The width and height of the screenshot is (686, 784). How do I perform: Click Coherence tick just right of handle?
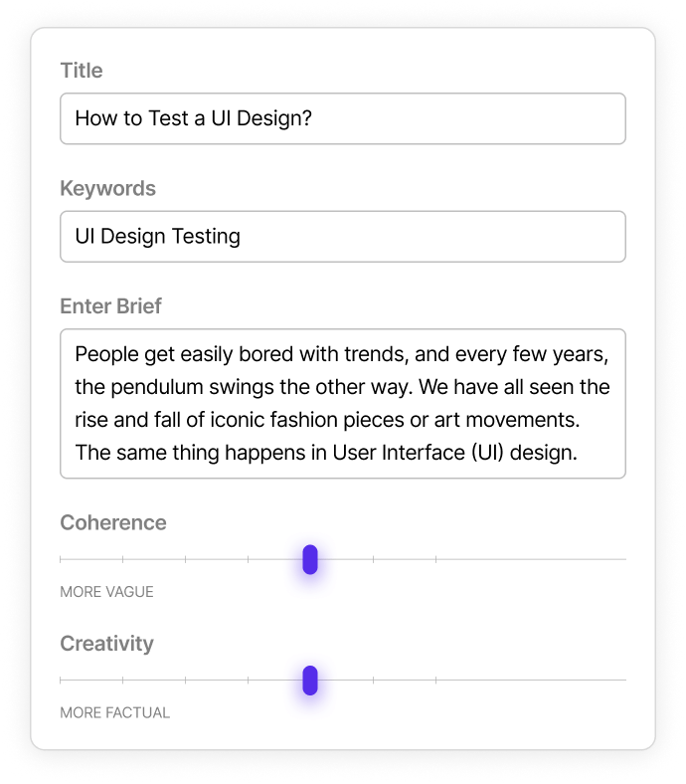click(x=374, y=560)
